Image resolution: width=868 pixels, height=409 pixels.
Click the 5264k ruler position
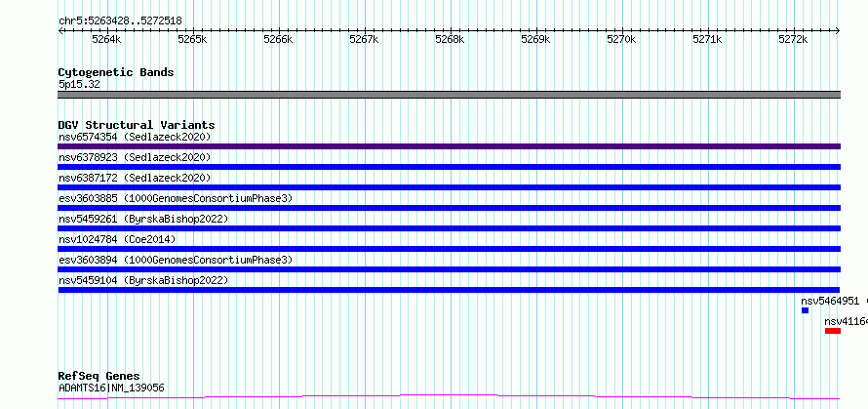point(106,40)
